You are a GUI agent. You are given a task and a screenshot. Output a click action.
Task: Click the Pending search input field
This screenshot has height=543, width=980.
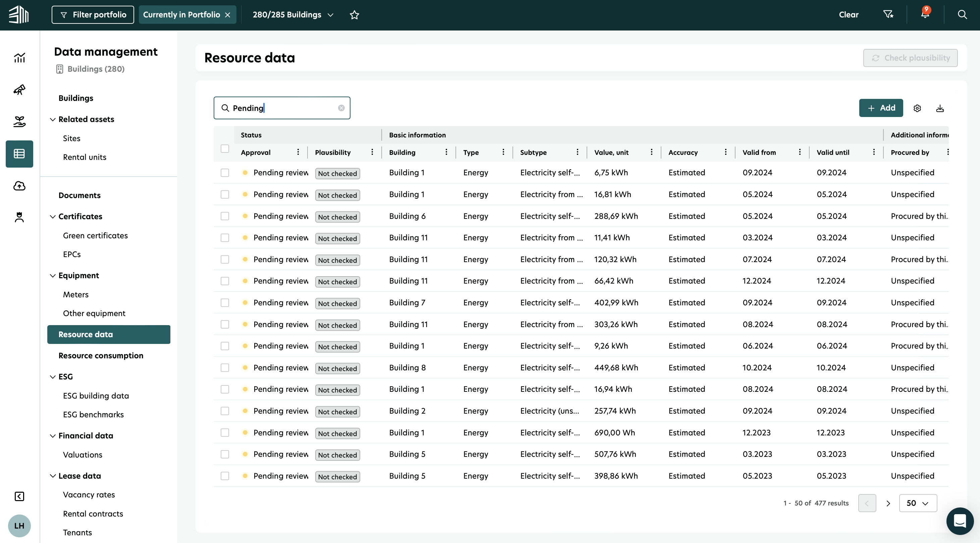click(x=282, y=108)
